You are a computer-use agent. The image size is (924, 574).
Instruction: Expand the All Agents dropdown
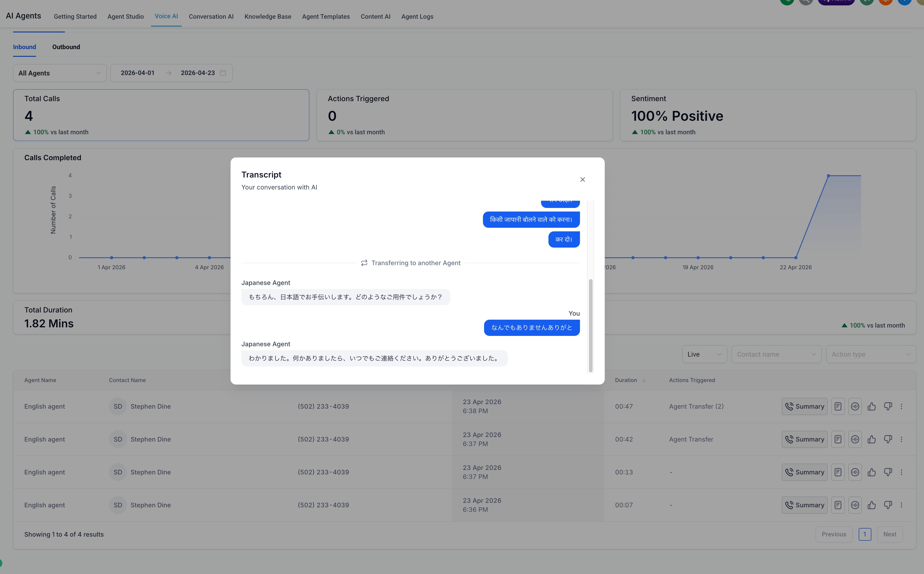[x=60, y=73]
